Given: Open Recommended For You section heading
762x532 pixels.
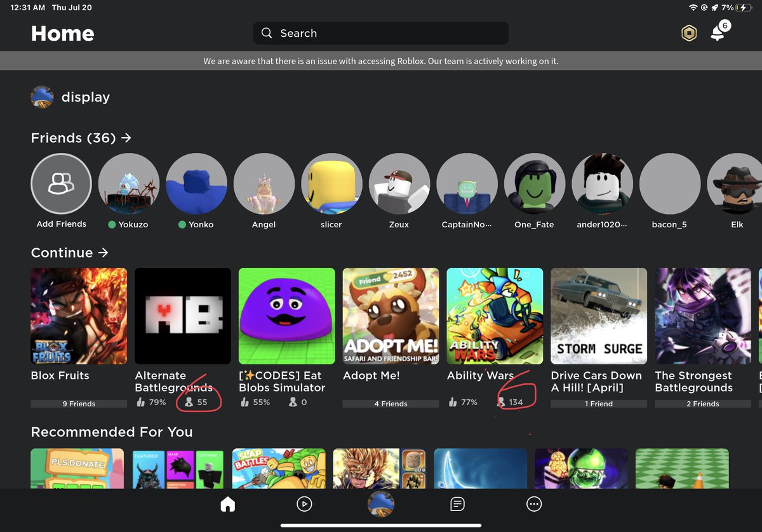Looking at the screenshot, I should pos(112,432).
